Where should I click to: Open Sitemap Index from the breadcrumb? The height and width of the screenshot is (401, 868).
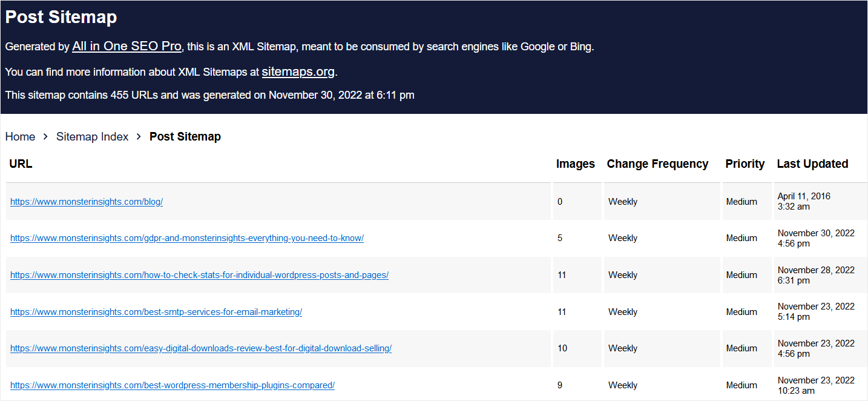point(92,136)
